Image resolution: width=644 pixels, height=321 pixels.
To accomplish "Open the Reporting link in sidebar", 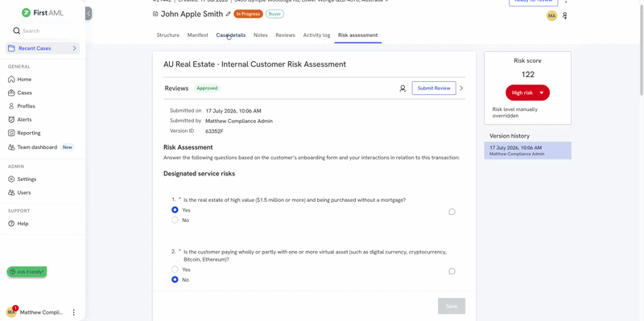I will (x=29, y=133).
